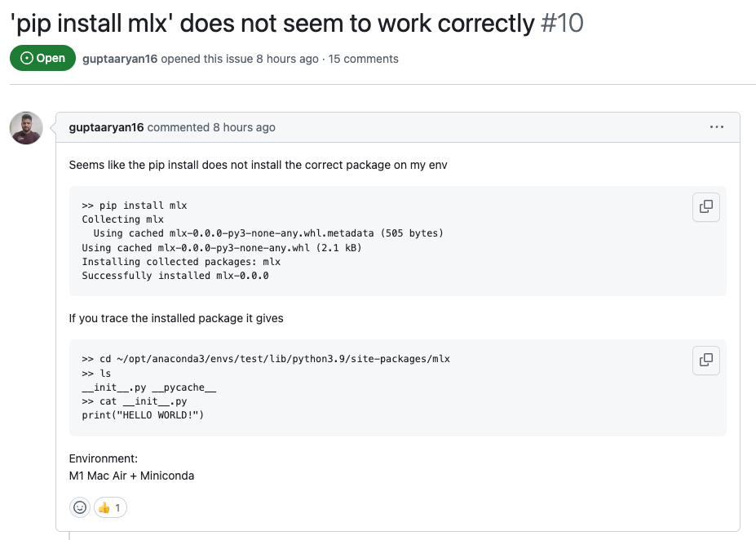Click the issue title about pip install mlx
The width and height of the screenshot is (756, 540).
point(272,23)
